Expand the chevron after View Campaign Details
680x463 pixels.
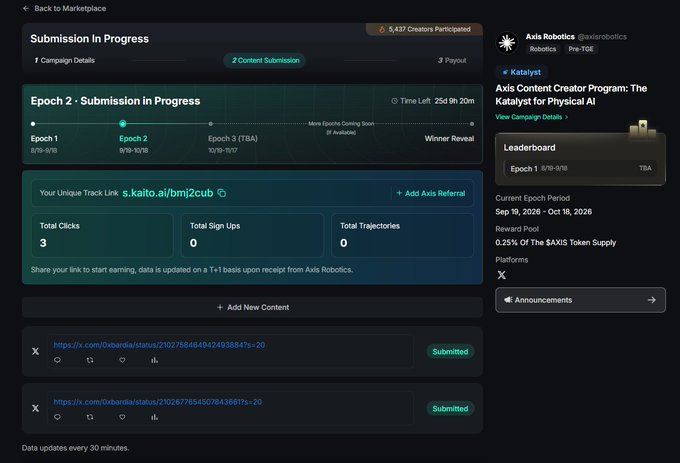coord(566,117)
